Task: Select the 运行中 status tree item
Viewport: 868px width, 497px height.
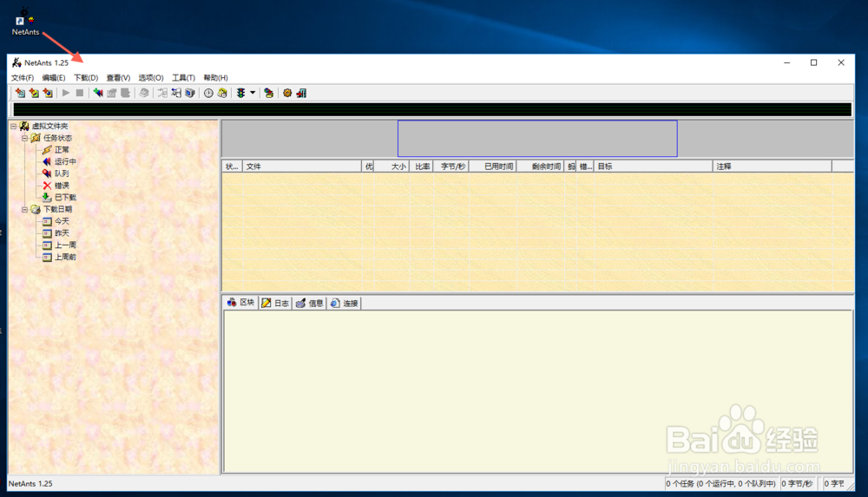Action: [x=65, y=161]
